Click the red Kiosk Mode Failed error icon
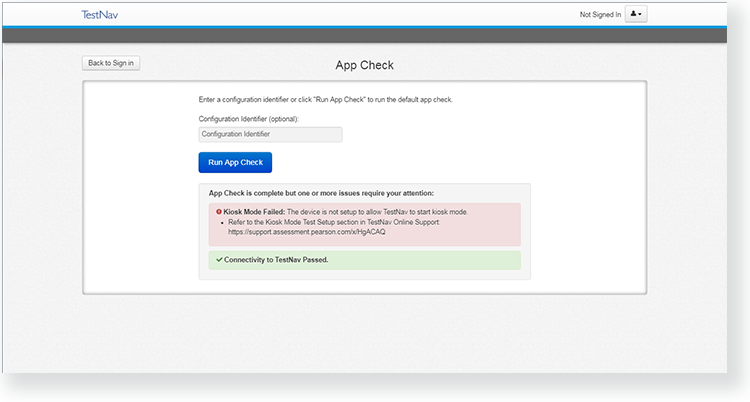The height and width of the screenshot is (402, 750). (x=218, y=212)
